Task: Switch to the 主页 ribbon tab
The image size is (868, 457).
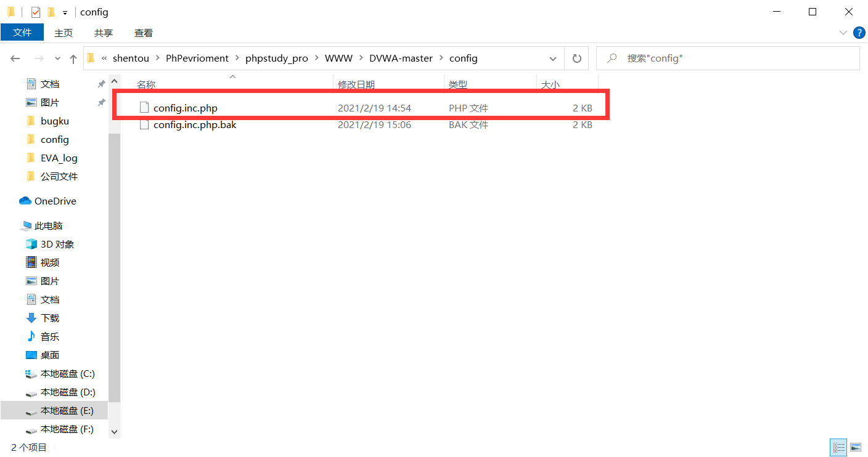Action: (x=63, y=33)
